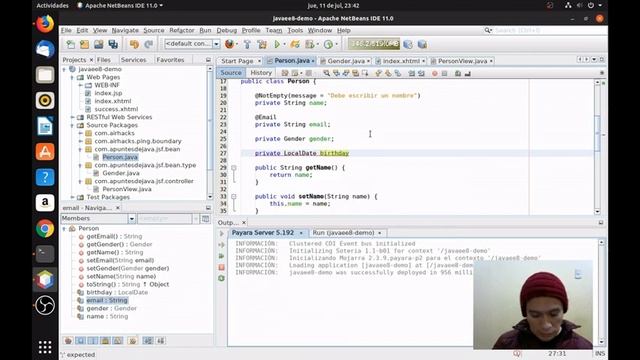Open the Members dropdown in Navigator
The height and width of the screenshot is (360, 640).
tap(131, 219)
